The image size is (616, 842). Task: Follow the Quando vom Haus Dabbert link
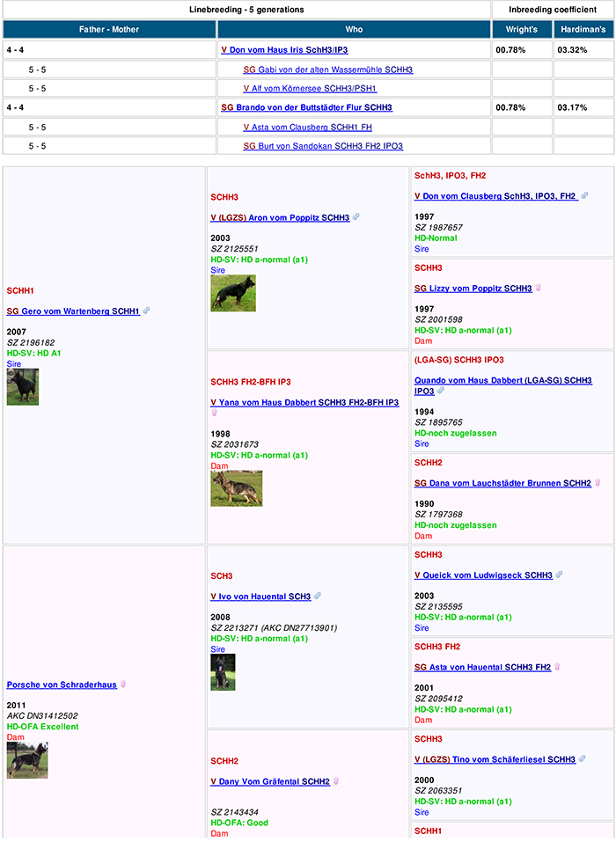[x=503, y=386]
